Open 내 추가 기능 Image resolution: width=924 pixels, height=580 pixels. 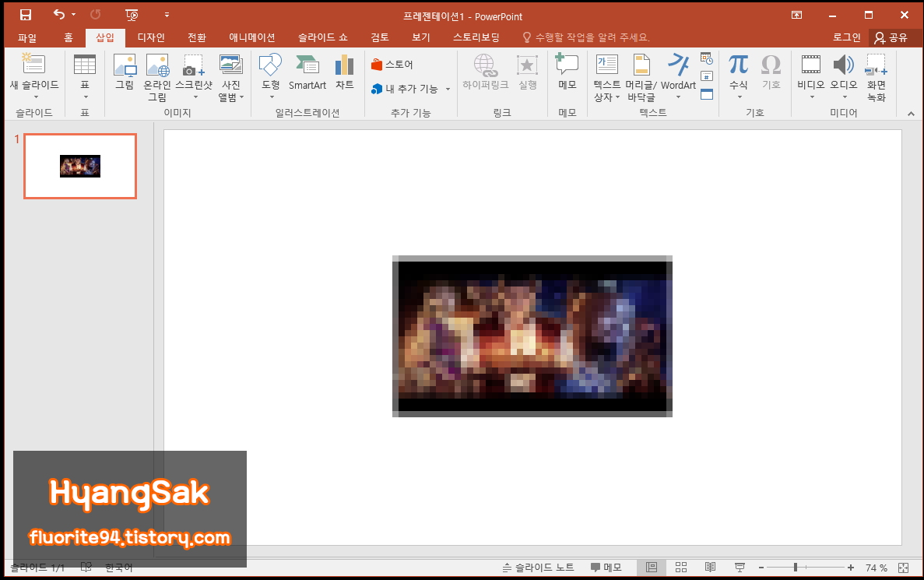(x=404, y=89)
